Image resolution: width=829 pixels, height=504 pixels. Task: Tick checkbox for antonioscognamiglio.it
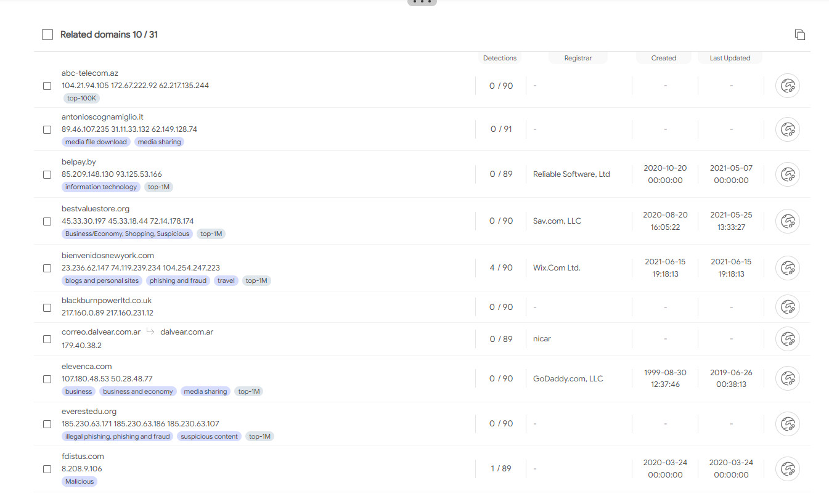pyautogui.click(x=47, y=129)
